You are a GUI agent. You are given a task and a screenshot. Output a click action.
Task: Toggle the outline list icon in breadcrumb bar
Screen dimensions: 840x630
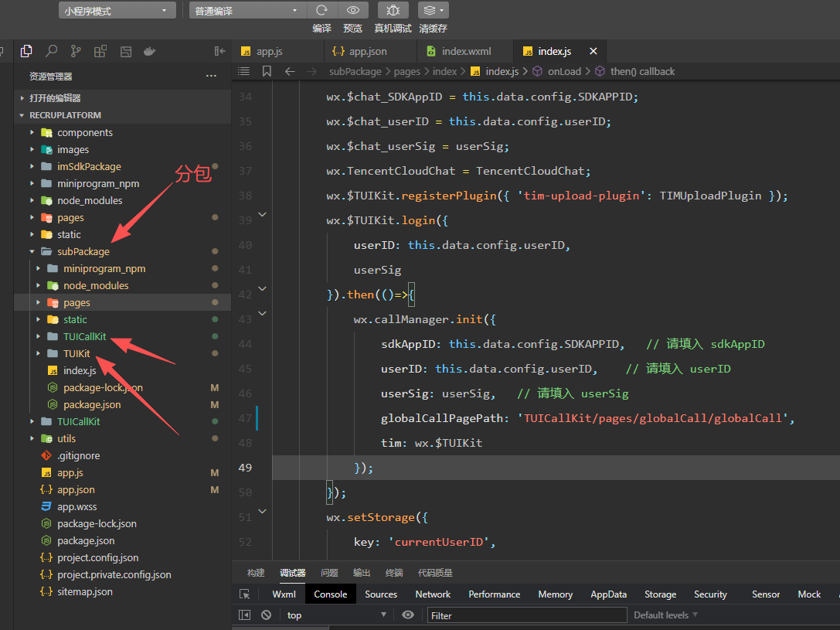243,71
